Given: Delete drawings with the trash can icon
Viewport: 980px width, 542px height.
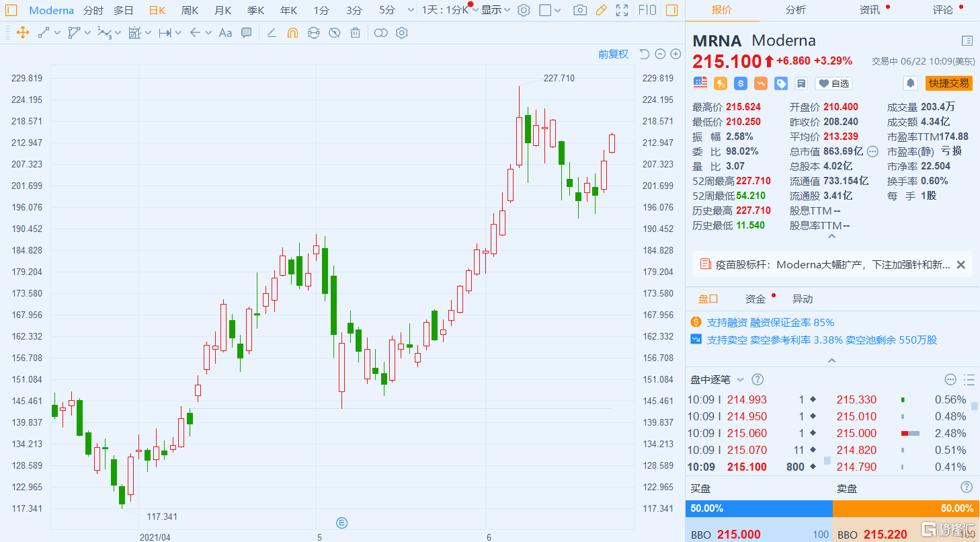Looking at the screenshot, I should [356, 32].
